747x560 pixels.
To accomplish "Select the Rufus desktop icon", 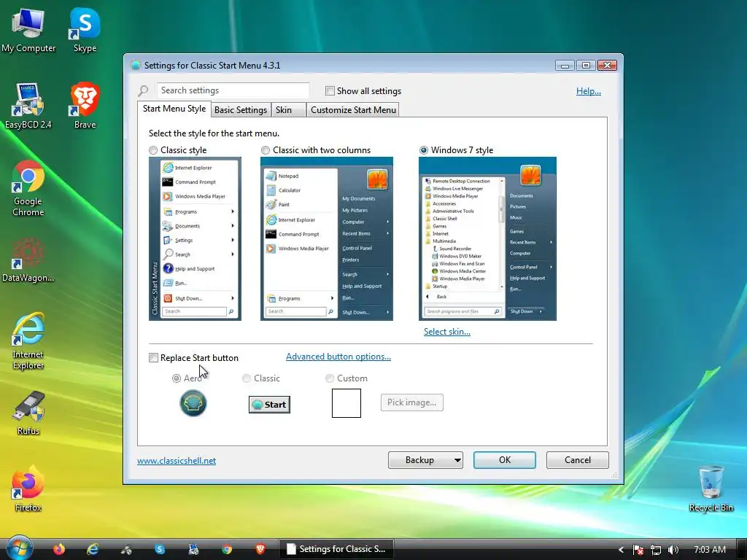I will click(28, 413).
